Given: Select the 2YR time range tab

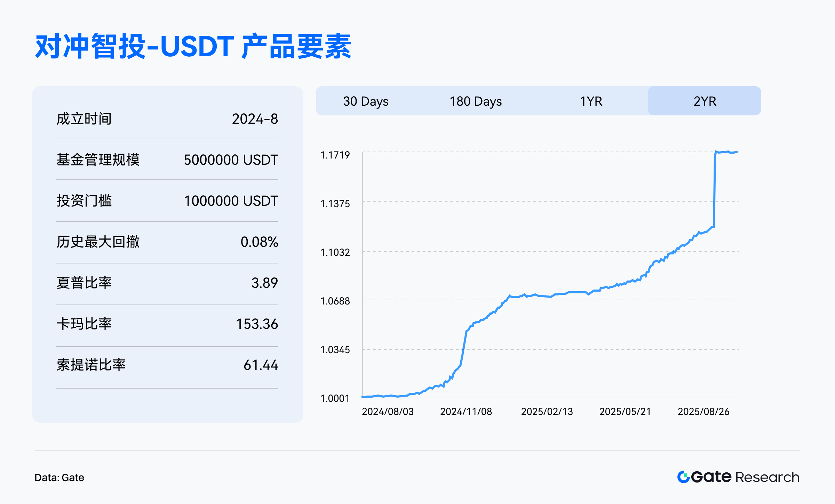Looking at the screenshot, I should [x=705, y=101].
